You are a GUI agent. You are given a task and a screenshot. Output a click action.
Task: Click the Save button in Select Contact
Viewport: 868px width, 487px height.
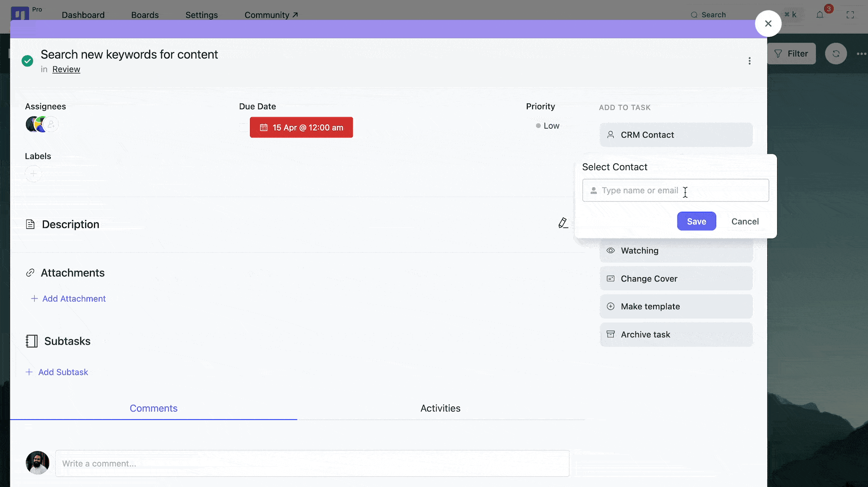696,220
